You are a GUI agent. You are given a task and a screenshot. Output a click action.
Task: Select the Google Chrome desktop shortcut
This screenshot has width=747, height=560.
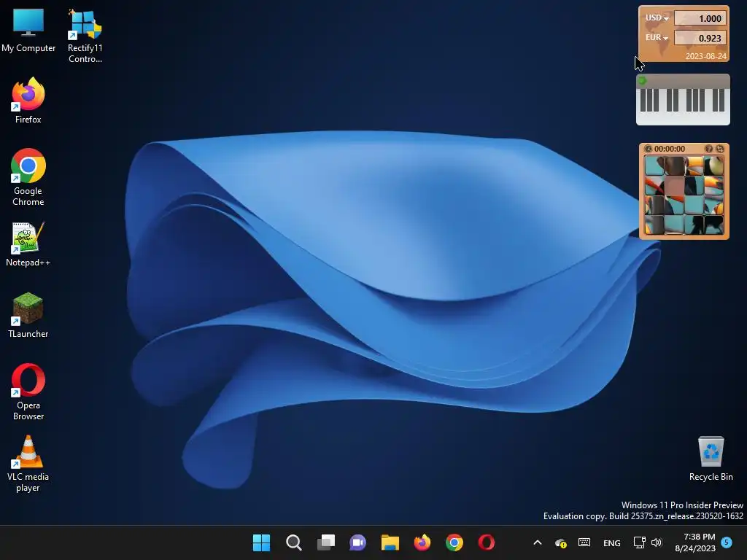[28, 177]
